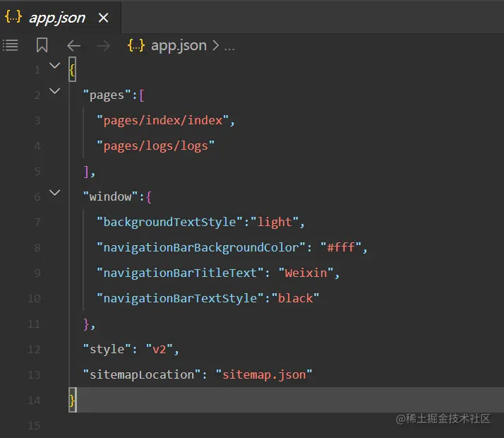Click "navigationBarTitleText" key
This screenshot has height=438, width=504.
[x=180, y=273]
